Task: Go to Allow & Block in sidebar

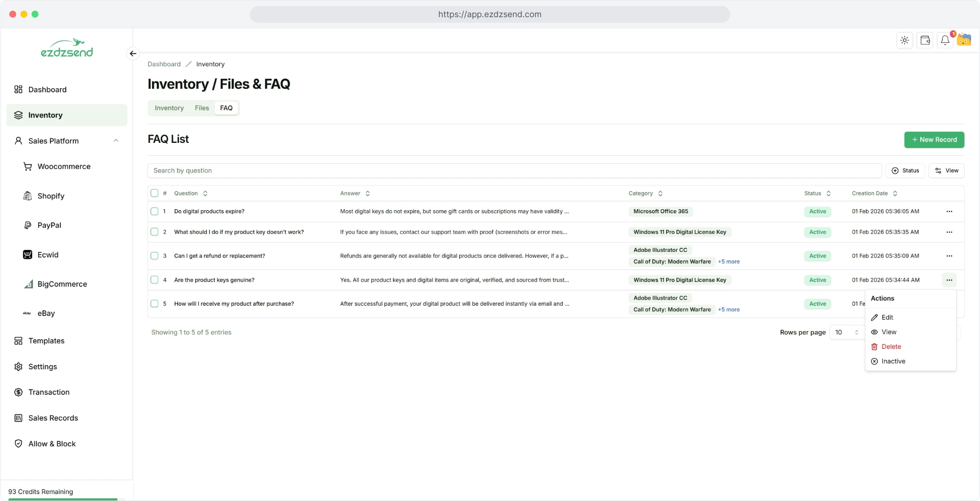Action: click(x=52, y=444)
